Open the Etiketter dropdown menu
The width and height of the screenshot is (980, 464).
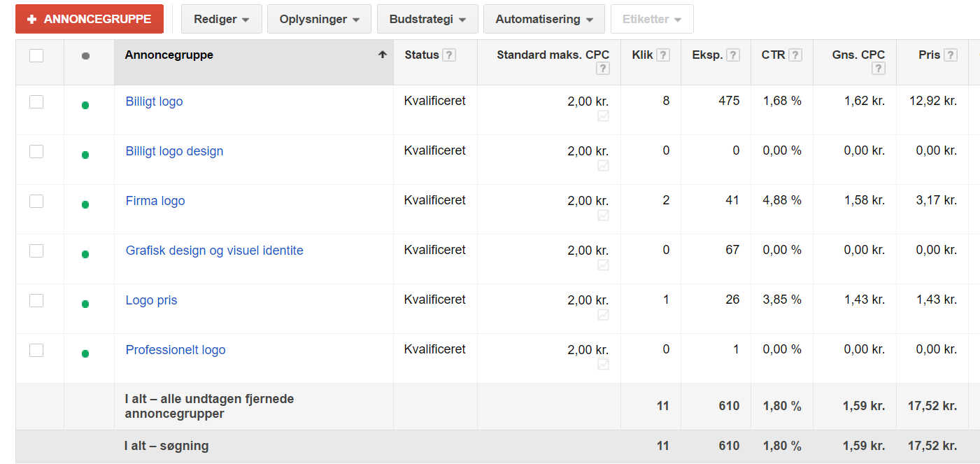[652, 19]
